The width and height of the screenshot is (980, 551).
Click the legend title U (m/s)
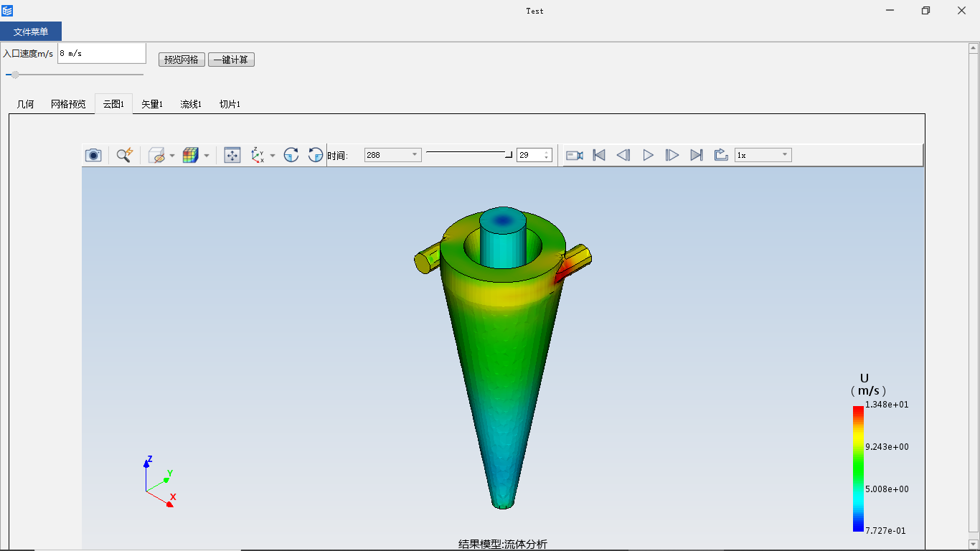pos(868,385)
